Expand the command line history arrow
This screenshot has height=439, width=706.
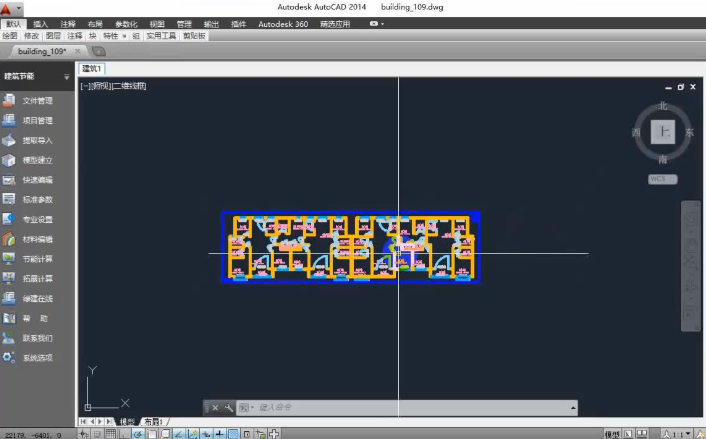point(573,407)
